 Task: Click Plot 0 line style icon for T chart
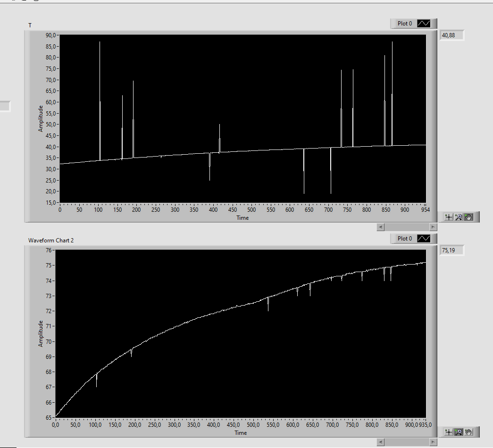point(424,24)
